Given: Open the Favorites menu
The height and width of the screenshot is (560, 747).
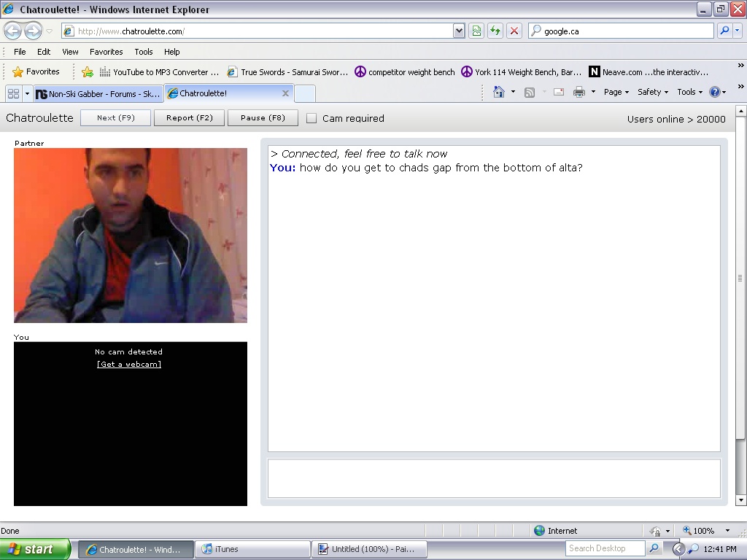Looking at the screenshot, I should 106,52.
